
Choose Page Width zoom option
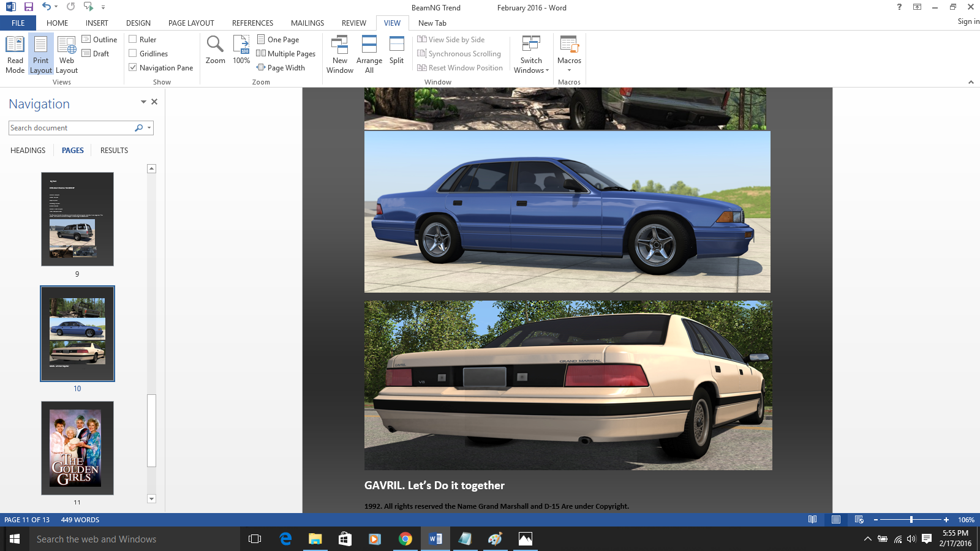[x=281, y=67]
